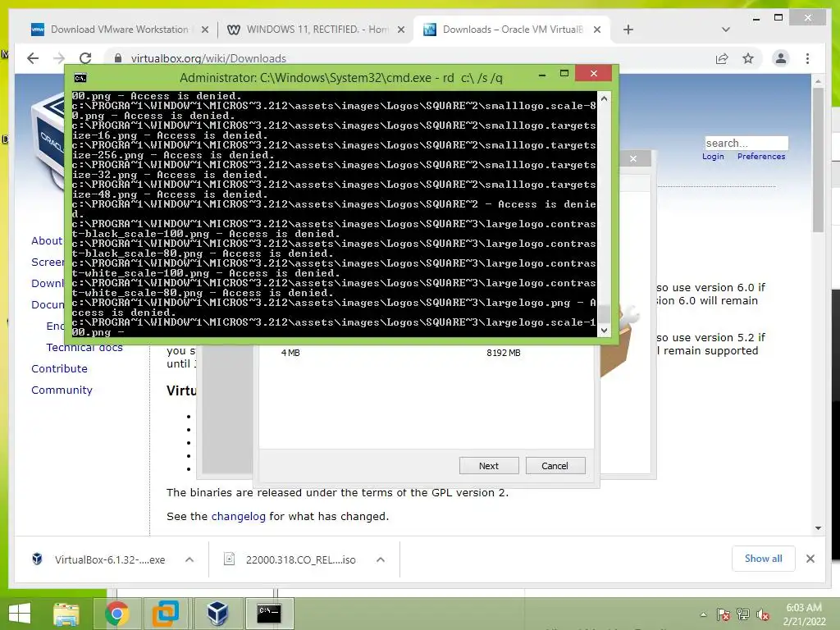Open VirtualBox taskbar icon
The height and width of the screenshot is (630, 840).
[217, 614]
